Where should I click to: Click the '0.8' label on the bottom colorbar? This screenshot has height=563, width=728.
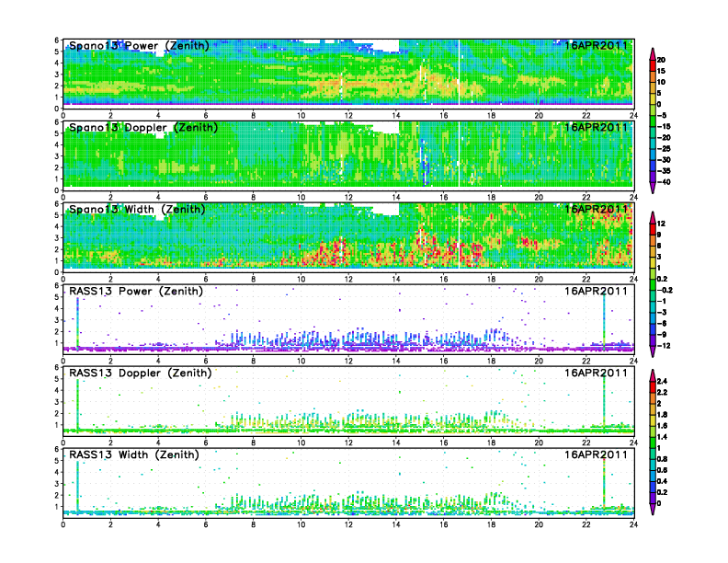663,459
